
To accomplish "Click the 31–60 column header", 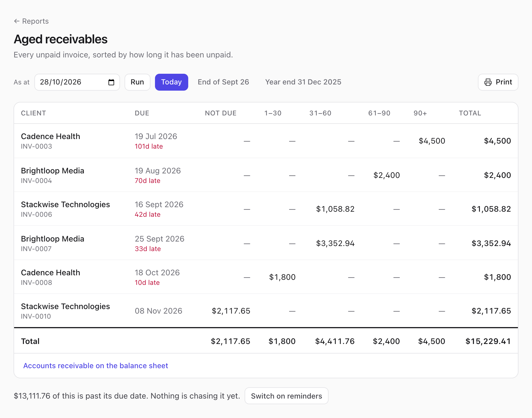I will click(x=320, y=113).
